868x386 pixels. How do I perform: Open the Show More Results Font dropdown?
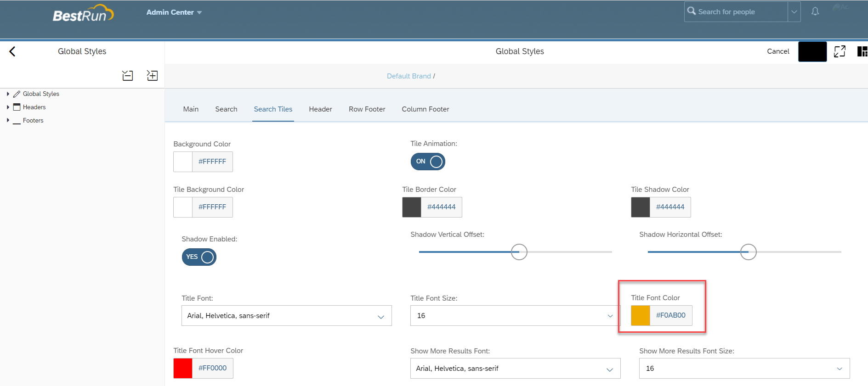(x=516, y=369)
